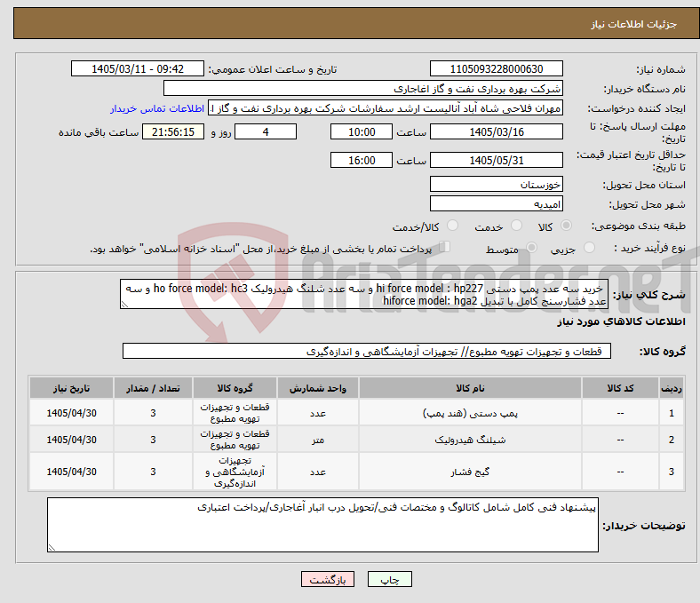This screenshot has height=603, width=700.
Task: Click the requester field مهران فلاحی
Action: coord(386,108)
